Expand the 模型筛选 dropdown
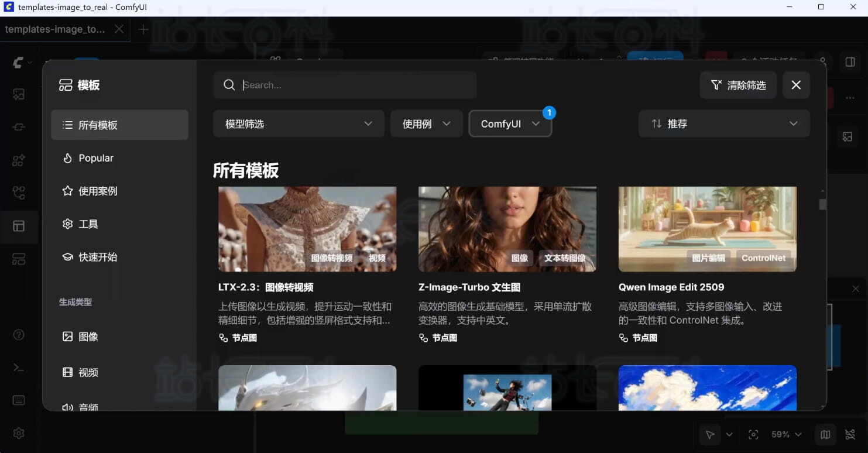The height and width of the screenshot is (453, 868). pyautogui.click(x=299, y=124)
